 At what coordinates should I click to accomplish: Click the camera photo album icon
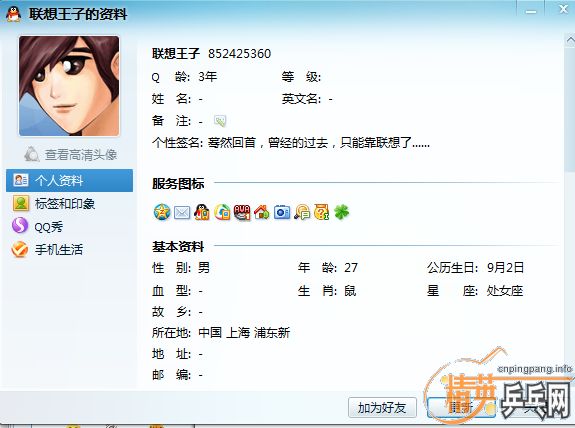[x=282, y=212]
